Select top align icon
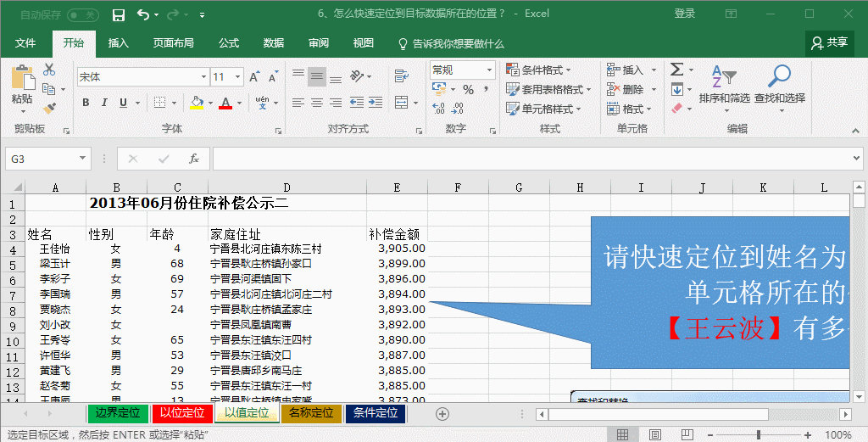The width and height of the screenshot is (868, 442). tap(298, 76)
